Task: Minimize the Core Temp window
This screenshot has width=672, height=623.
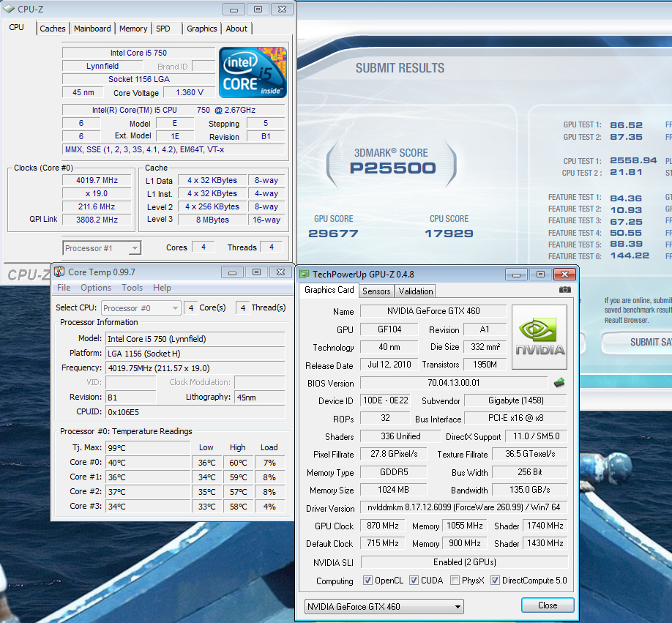Action: click(x=232, y=272)
